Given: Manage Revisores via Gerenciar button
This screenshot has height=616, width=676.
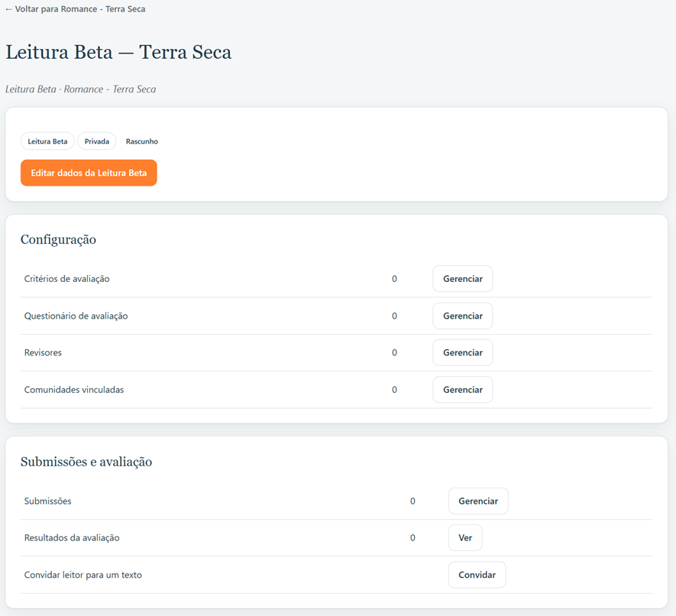Looking at the screenshot, I should 463,352.
